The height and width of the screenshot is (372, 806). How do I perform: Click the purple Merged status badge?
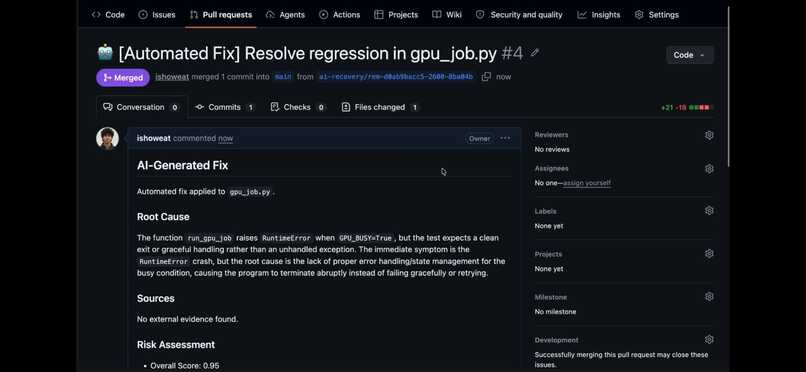point(123,78)
